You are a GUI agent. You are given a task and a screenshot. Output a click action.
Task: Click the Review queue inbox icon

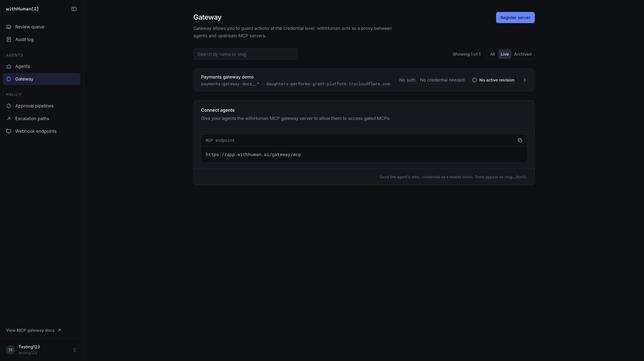tap(9, 27)
